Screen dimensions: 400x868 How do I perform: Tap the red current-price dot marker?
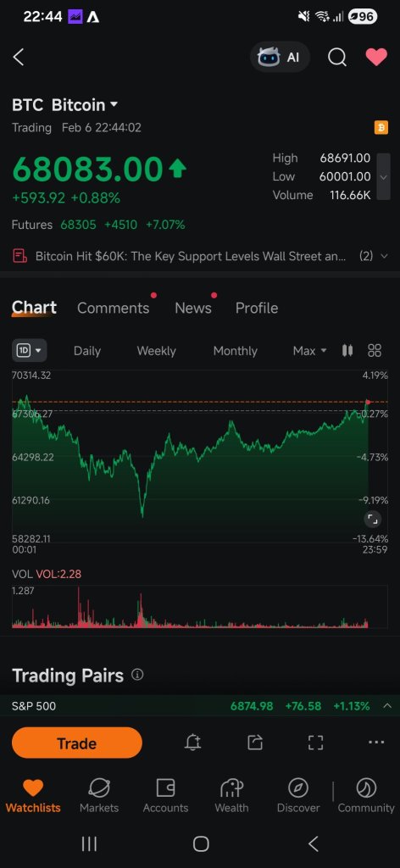(x=368, y=402)
